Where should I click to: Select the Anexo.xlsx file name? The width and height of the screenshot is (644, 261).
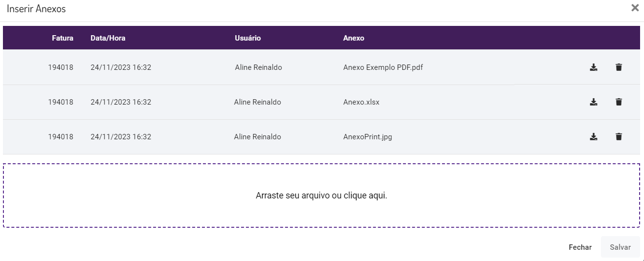pos(361,102)
